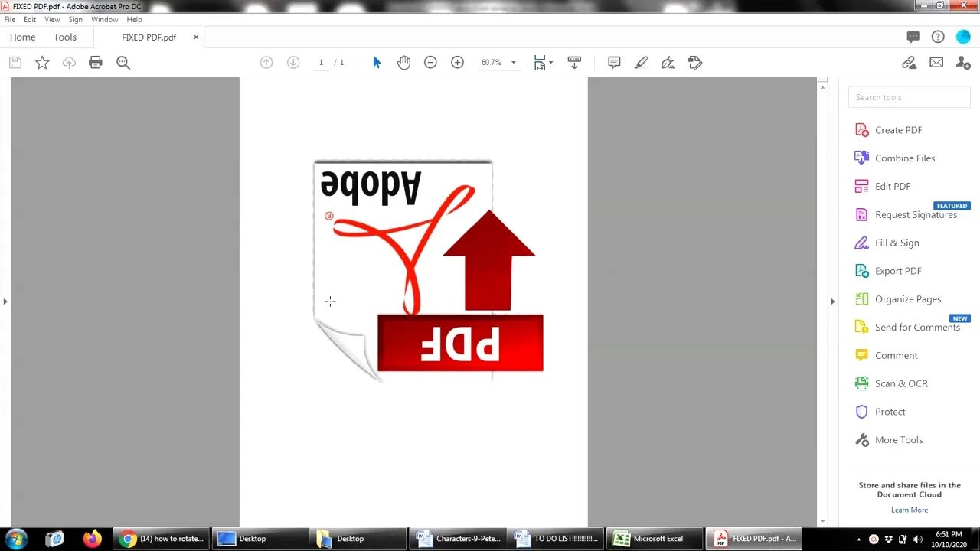Click the read mode keyboard icon
This screenshot has height=551, width=980.
coord(574,63)
